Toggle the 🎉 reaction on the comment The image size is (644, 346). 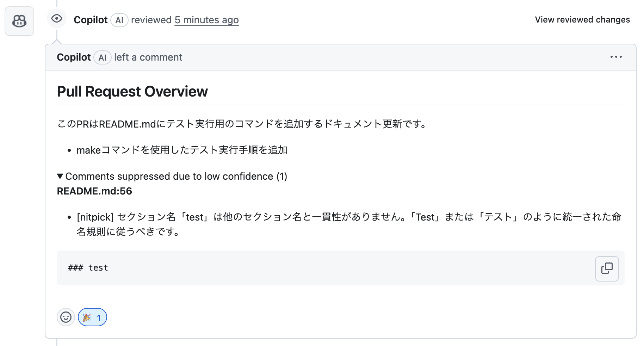(92, 317)
